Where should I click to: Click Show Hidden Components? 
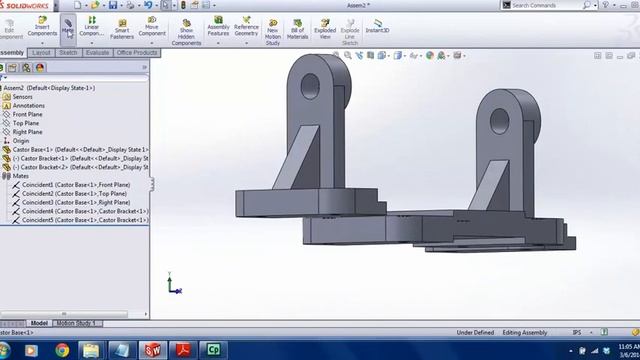click(x=187, y=32)
